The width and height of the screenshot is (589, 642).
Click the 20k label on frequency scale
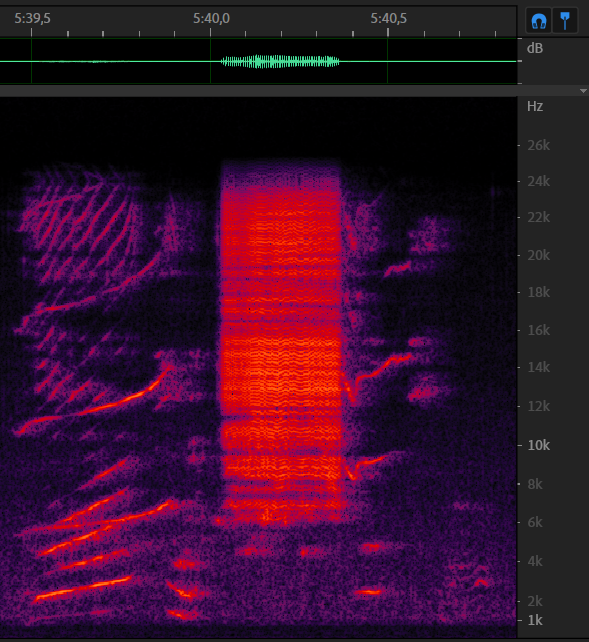pos(539,255)
